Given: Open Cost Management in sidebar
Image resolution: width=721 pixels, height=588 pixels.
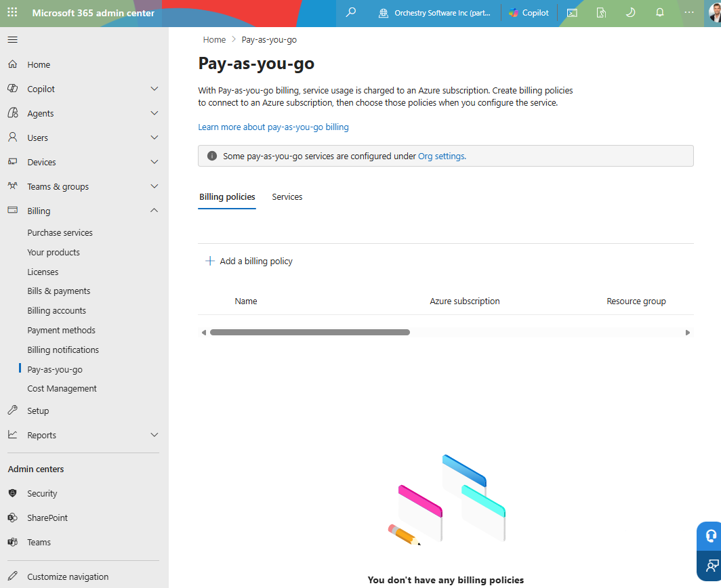Looking at the screenshot, I should coord(62,388).
